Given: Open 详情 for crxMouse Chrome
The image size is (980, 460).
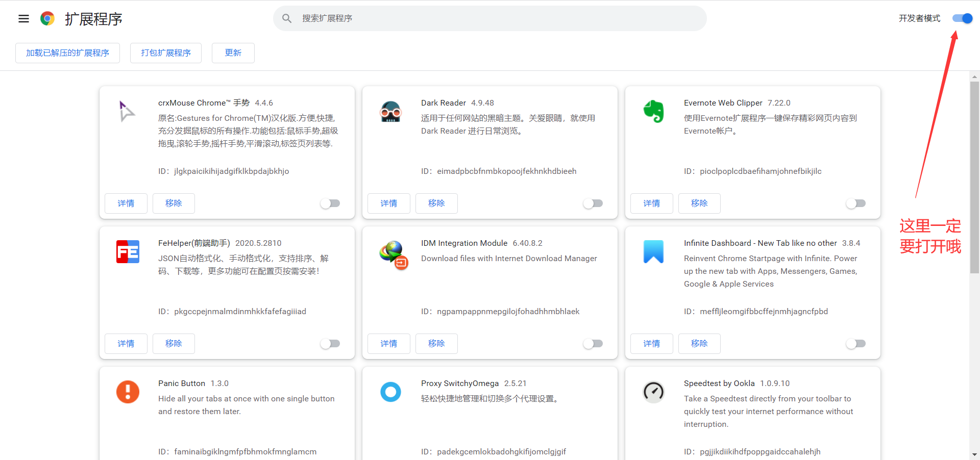Looking at the screenshot, I should click(126, 203).
